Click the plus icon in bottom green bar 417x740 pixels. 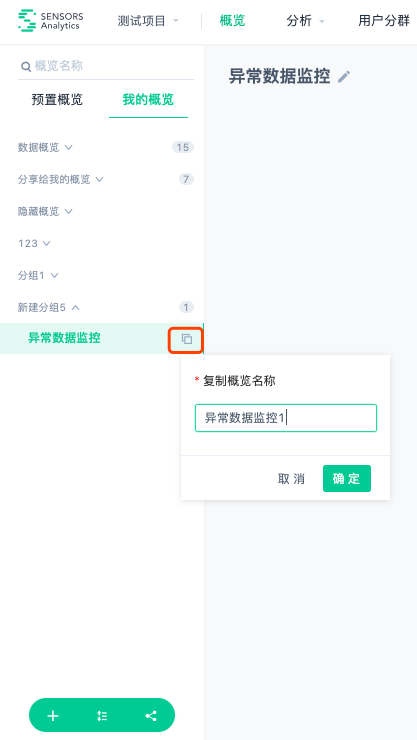tap(53, 716)
